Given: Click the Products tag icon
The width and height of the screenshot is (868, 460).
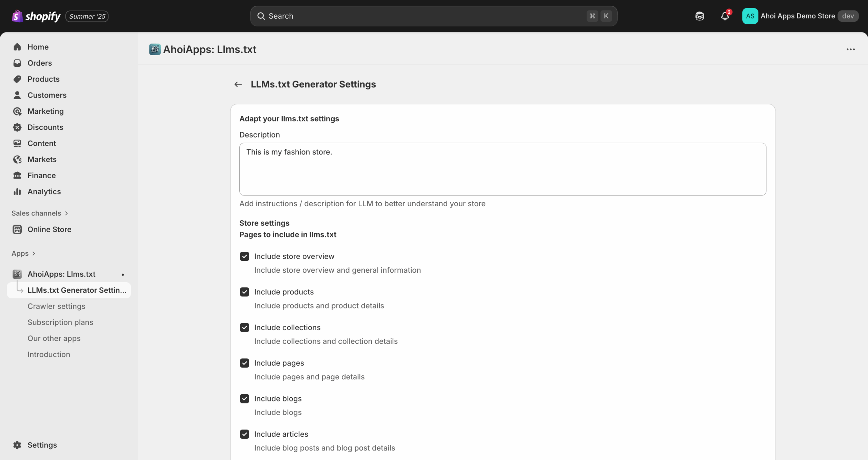Looking at the screenshot, I should click(17, 79).
